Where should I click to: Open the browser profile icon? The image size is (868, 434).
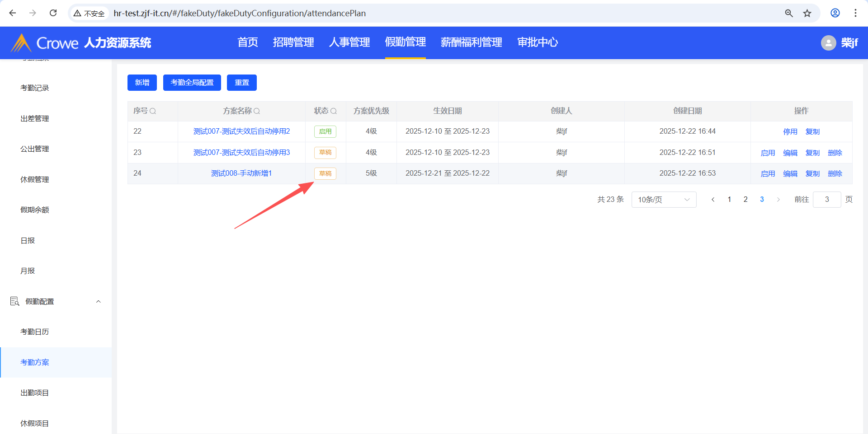click(835, 13)
